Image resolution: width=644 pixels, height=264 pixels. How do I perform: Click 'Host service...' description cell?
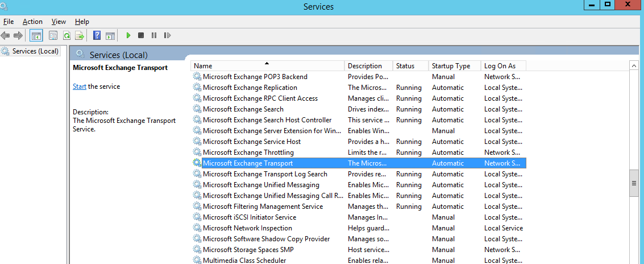[x=368, y=250]
